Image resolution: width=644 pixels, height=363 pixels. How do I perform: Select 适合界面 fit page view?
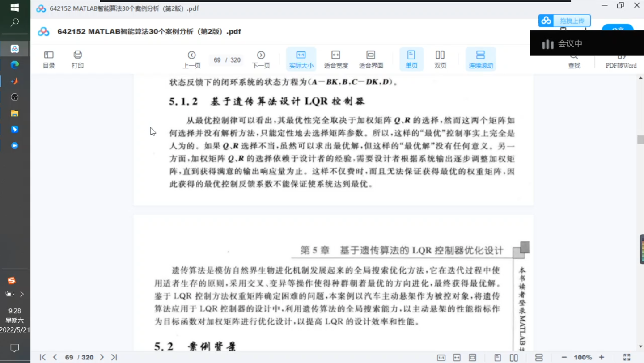pos(371,59)
